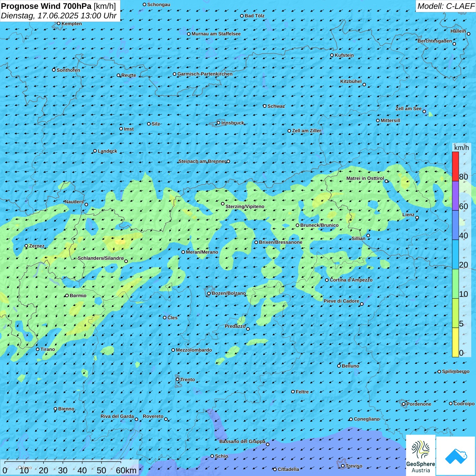Viewport: 476px width, 476px height.
Task: Click the Cittadella label
Action: [288, 469]
